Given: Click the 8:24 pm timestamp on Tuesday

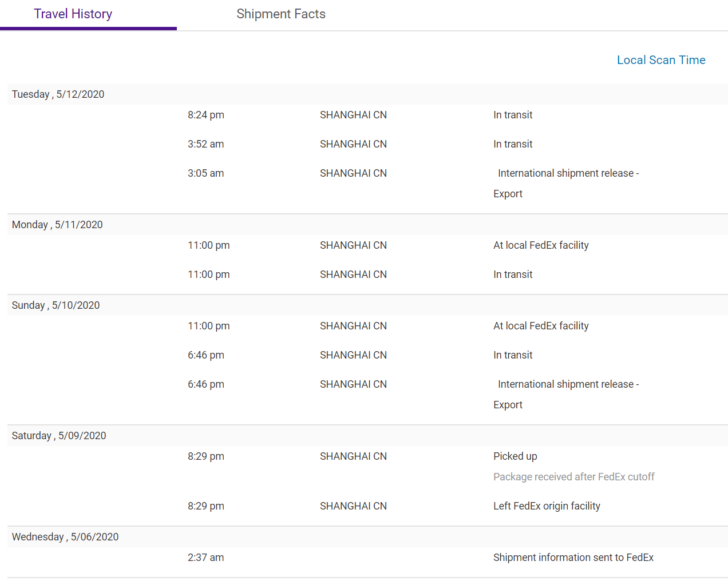Looking at the screenshot, I should click(206, 115).
